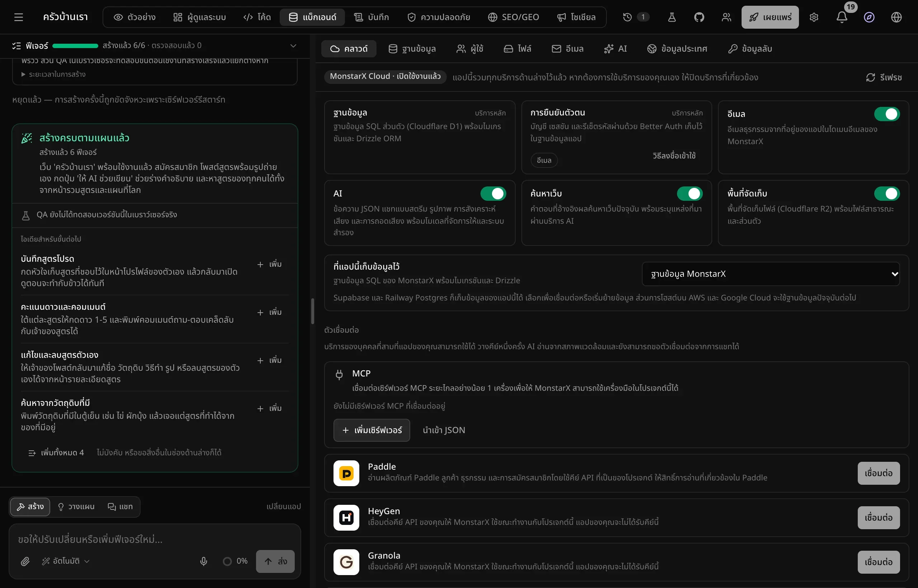Click the ฟีเจอร์ progress bar
The image size is (918, 588).
(x=75, y=46)
